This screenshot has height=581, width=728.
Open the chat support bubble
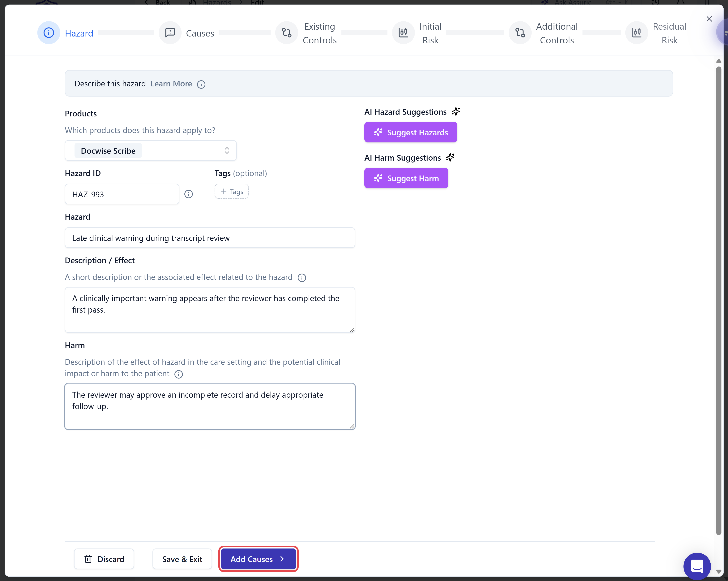coord(697,566)
